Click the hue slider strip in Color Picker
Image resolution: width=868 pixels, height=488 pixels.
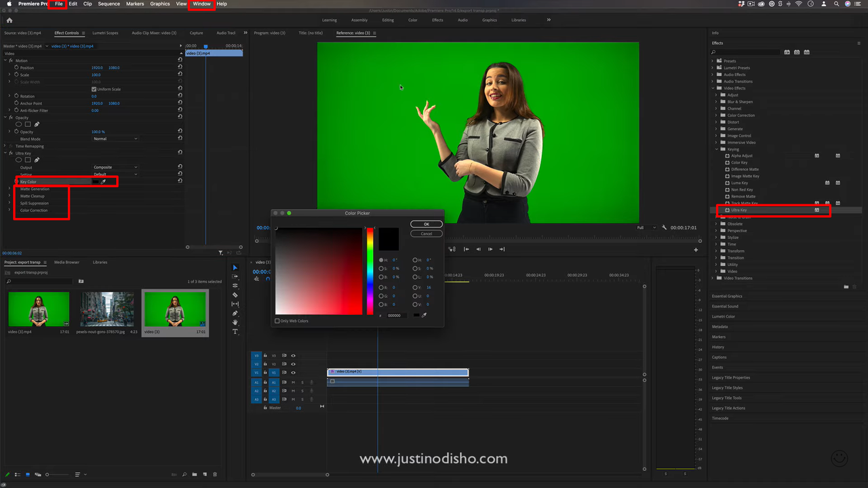(370, 271)
